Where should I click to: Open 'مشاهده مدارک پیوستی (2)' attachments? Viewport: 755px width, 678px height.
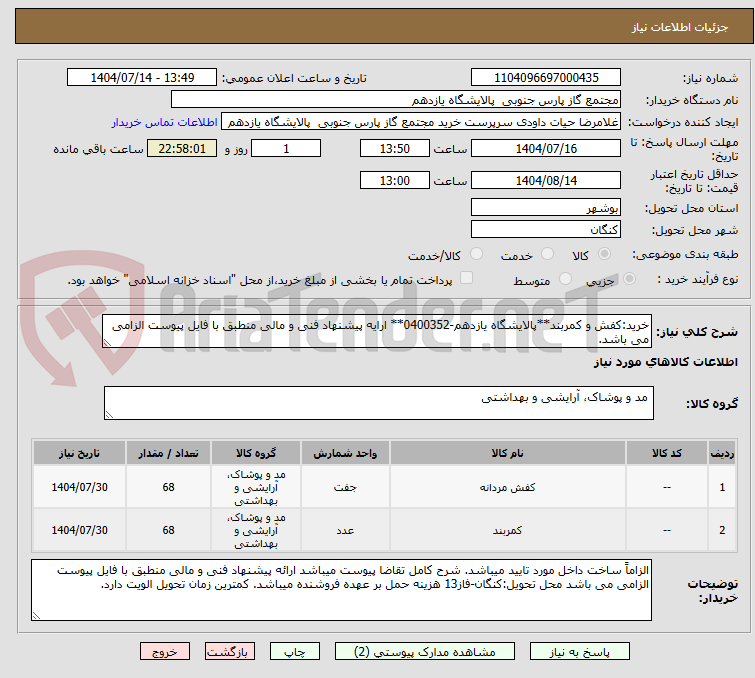[424, 652]
